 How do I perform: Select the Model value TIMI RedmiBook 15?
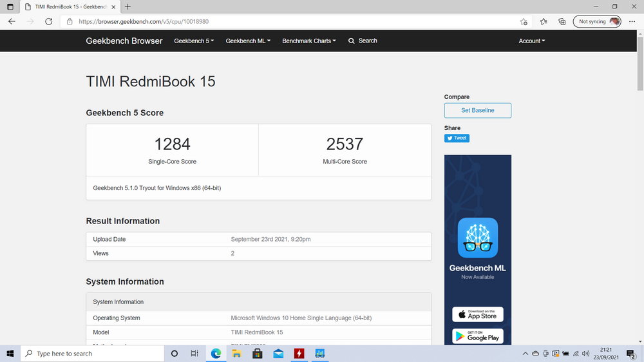coord(257,332)
